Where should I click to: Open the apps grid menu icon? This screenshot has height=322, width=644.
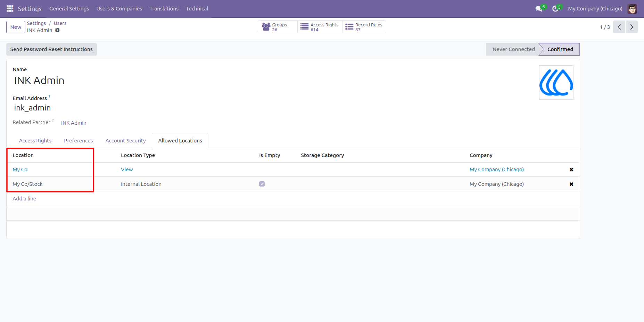point(10,8)
